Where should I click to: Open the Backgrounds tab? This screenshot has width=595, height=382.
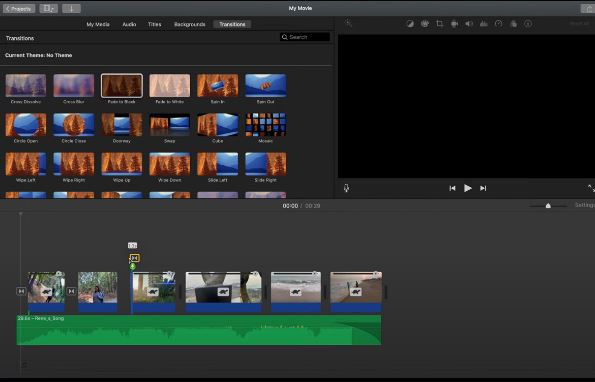(189, 24)
